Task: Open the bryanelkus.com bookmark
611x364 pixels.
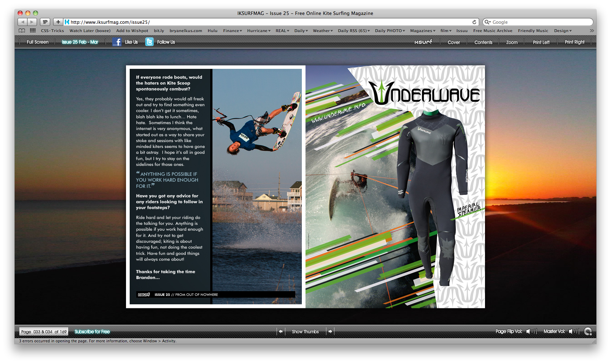Action: coord(186,31)
